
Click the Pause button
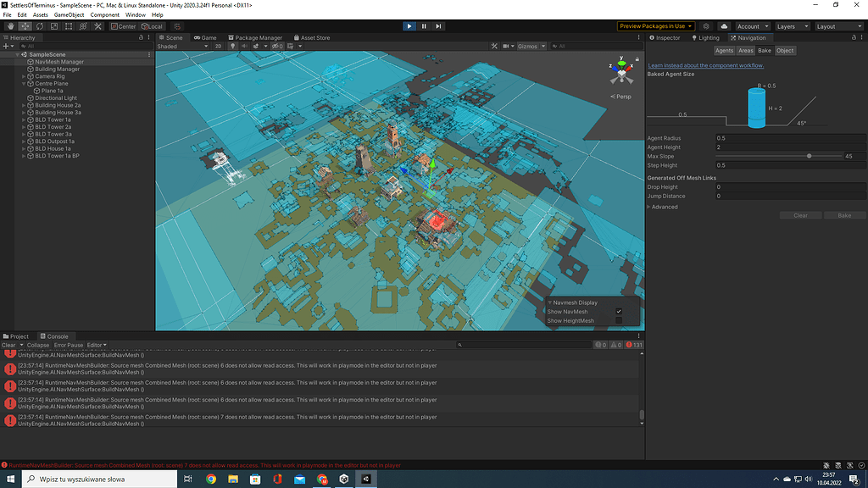click(x=424, y=26)
